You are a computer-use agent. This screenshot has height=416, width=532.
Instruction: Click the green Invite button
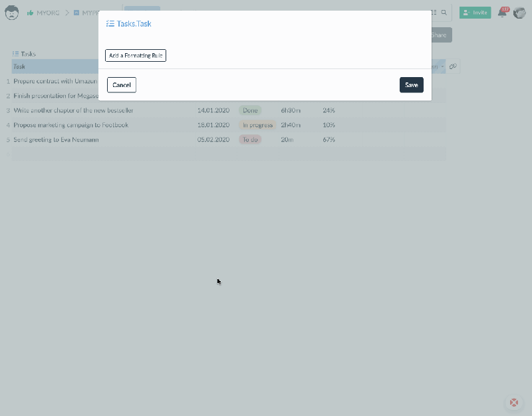click(475, 12)
